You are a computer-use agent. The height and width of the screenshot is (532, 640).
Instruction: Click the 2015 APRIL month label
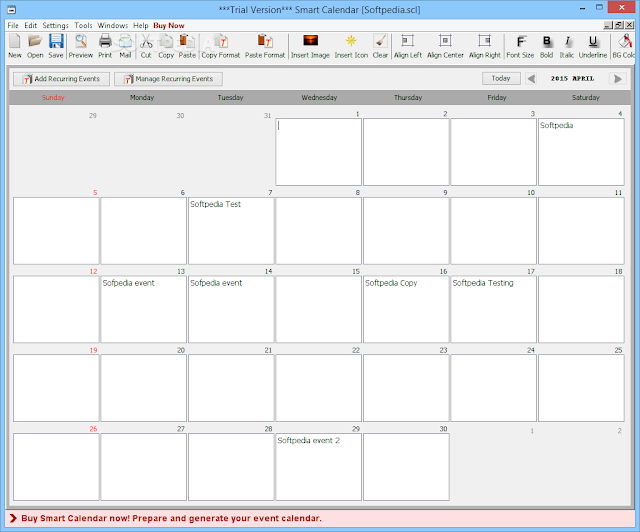(572, 78)
